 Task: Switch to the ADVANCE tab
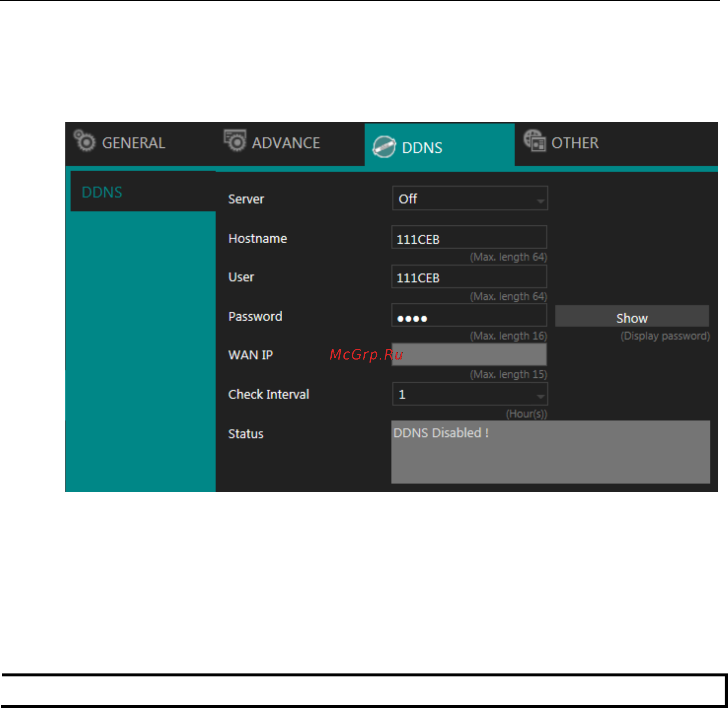(286, 143)
